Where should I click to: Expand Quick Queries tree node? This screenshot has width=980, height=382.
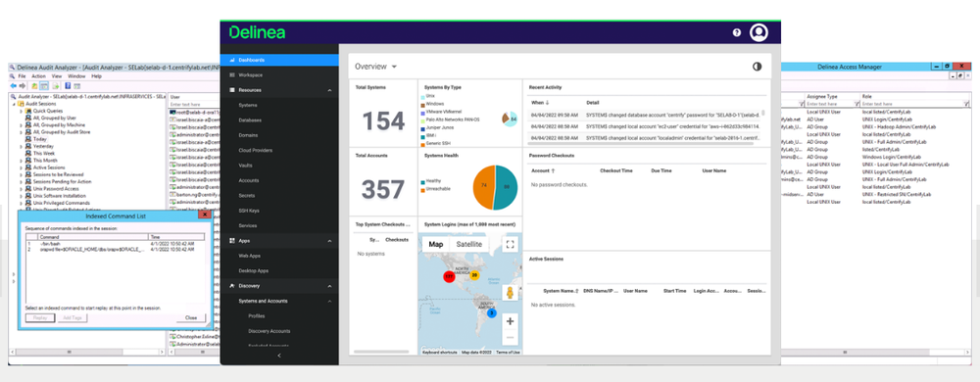(x=22, y=111)
